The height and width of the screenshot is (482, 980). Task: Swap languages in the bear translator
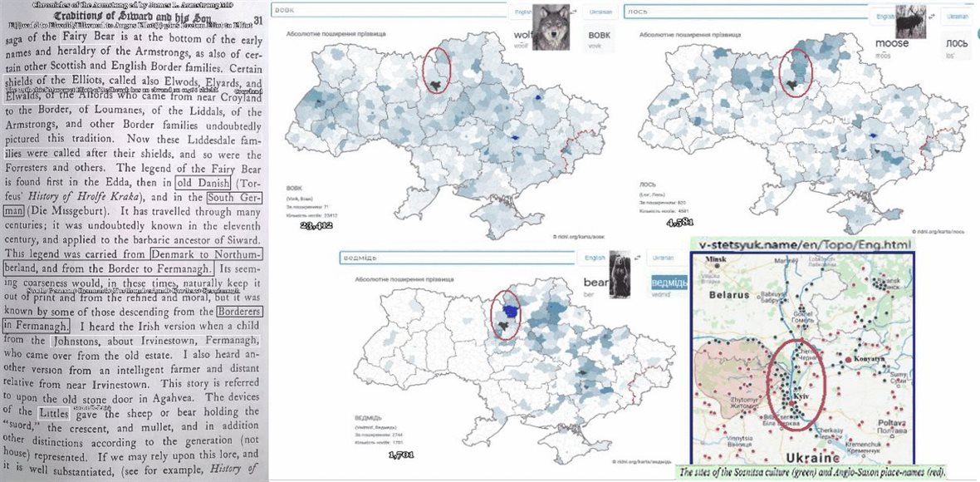(x=637, y=258)
